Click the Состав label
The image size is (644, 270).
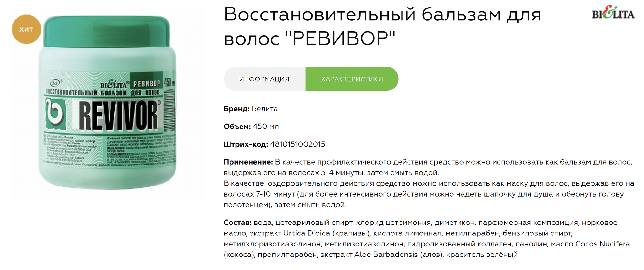pos(237,223)
